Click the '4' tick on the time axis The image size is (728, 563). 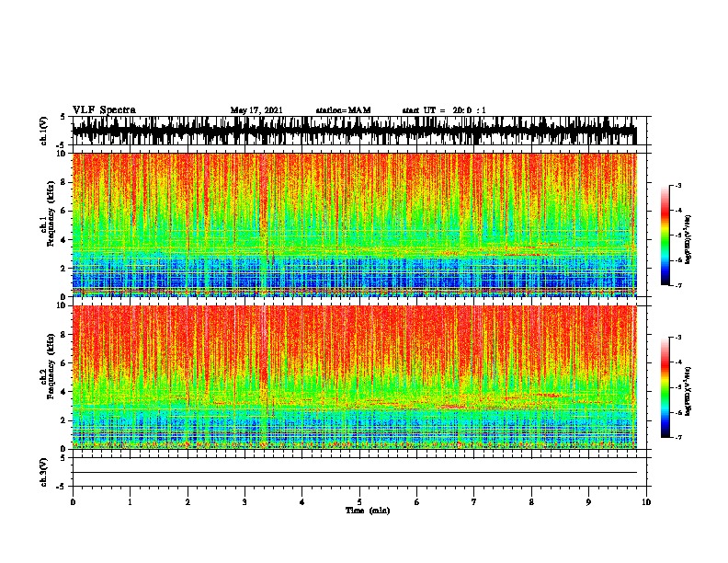pos(302,502)
